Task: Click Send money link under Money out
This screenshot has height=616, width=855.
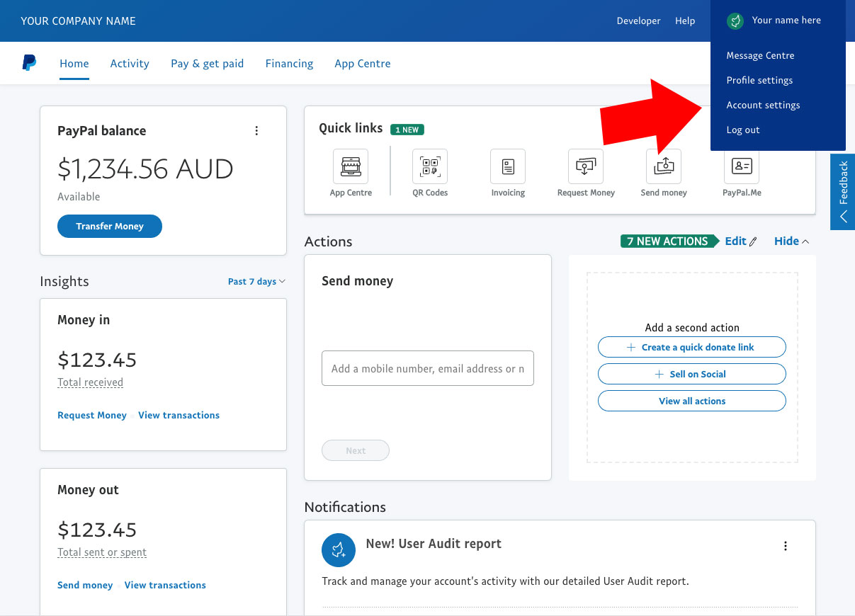Action: coord(85,585)
